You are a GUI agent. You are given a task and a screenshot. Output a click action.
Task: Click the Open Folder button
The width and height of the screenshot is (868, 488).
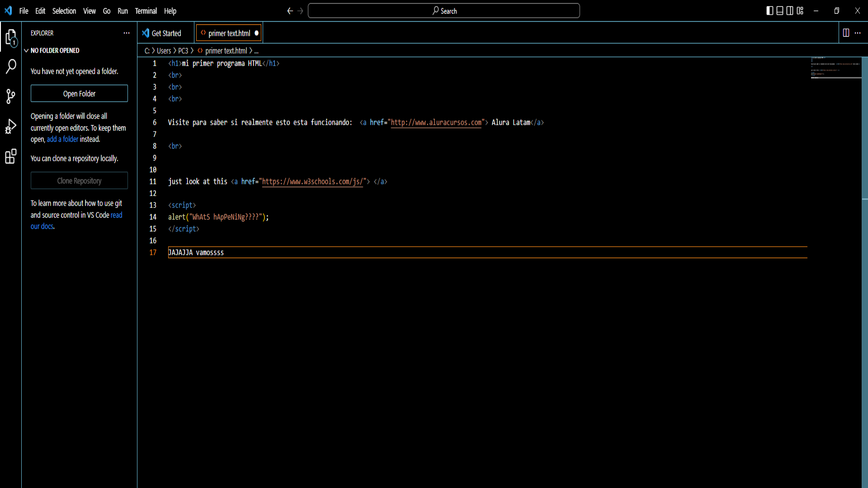79,94
